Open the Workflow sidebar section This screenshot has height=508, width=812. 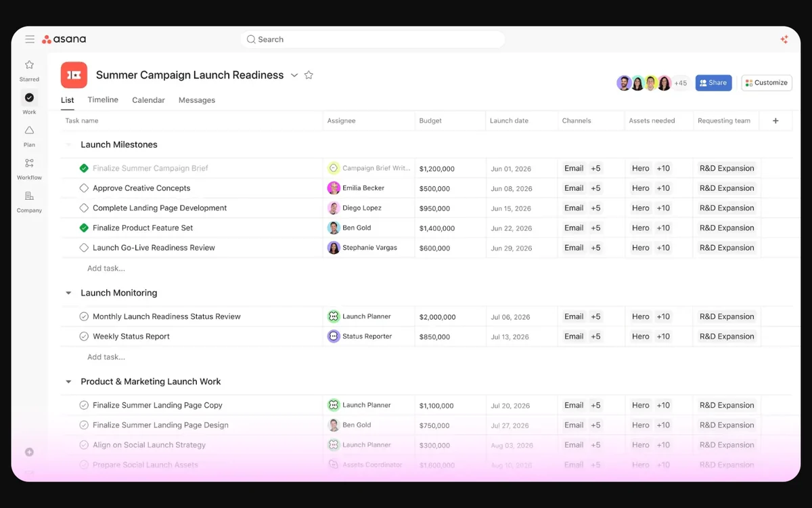click(29, 169)
